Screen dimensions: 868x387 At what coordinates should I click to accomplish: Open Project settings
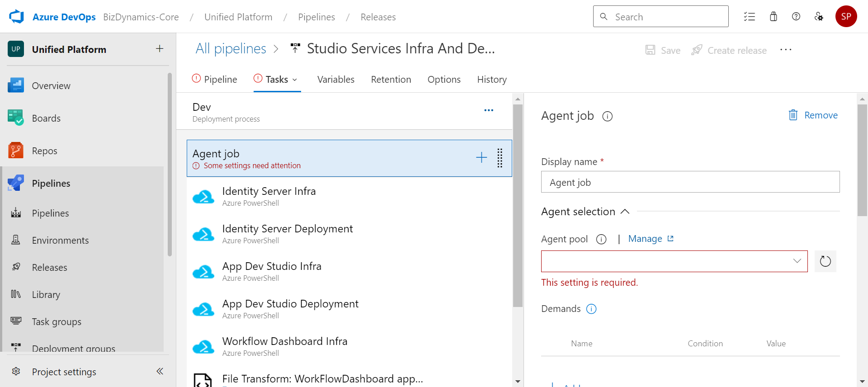pyautogui.click(x=64, y=372)
